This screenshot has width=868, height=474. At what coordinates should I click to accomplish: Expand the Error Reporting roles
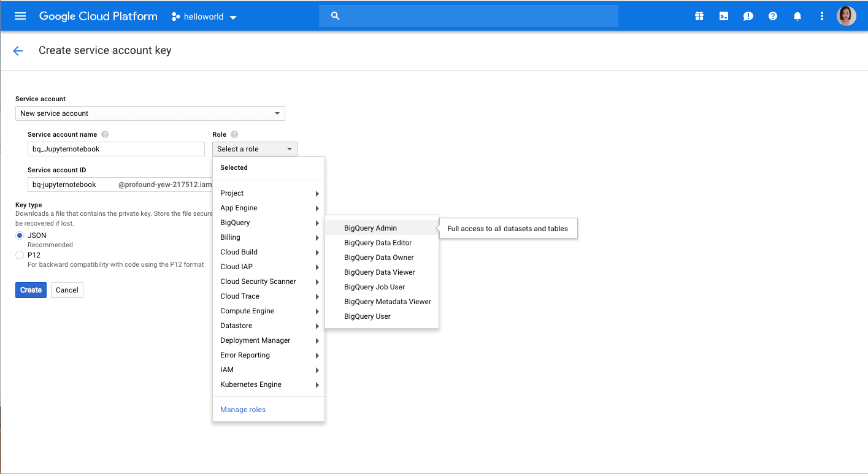tap(269, 355)
